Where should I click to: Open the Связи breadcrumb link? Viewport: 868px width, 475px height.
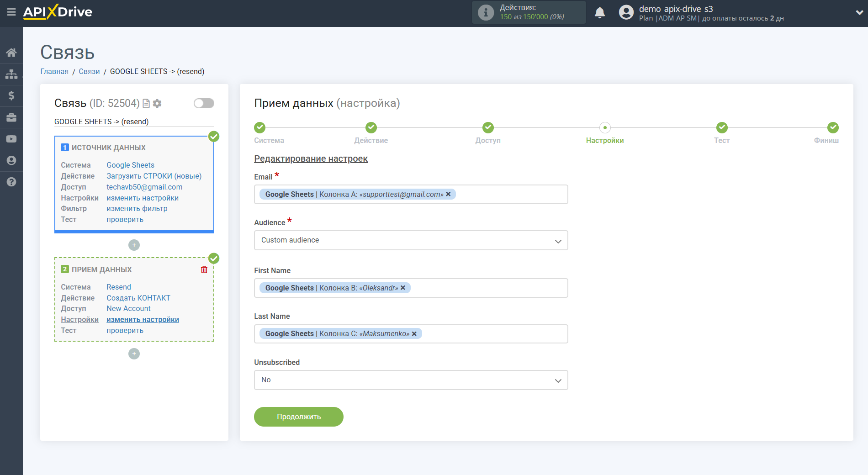(x=89, y=71)
